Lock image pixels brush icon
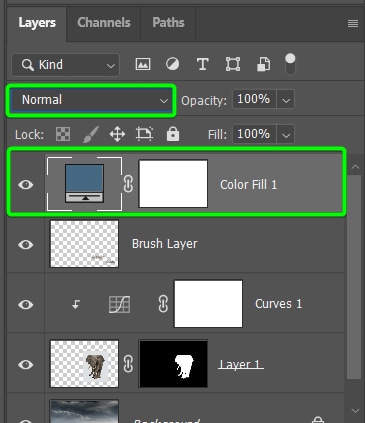Viewport: 365px width, 423px height. (91, 134)
